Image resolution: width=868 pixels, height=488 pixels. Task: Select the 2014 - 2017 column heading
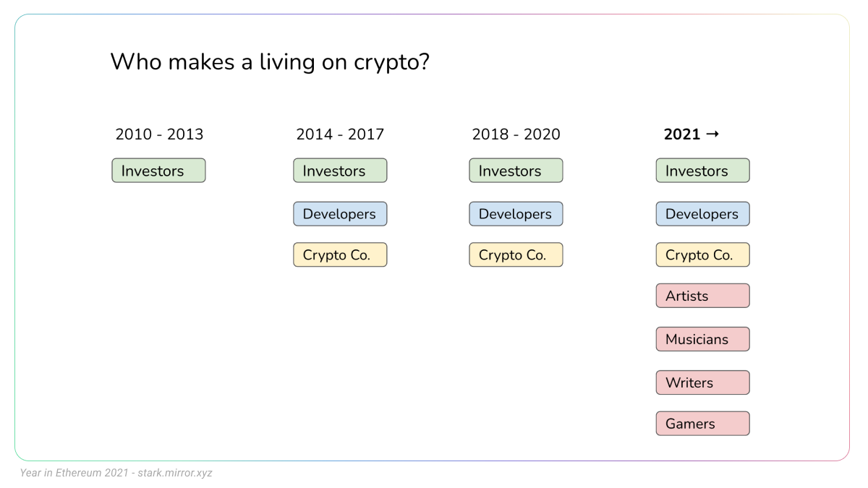pyautogui.click(x=340, y=134)
